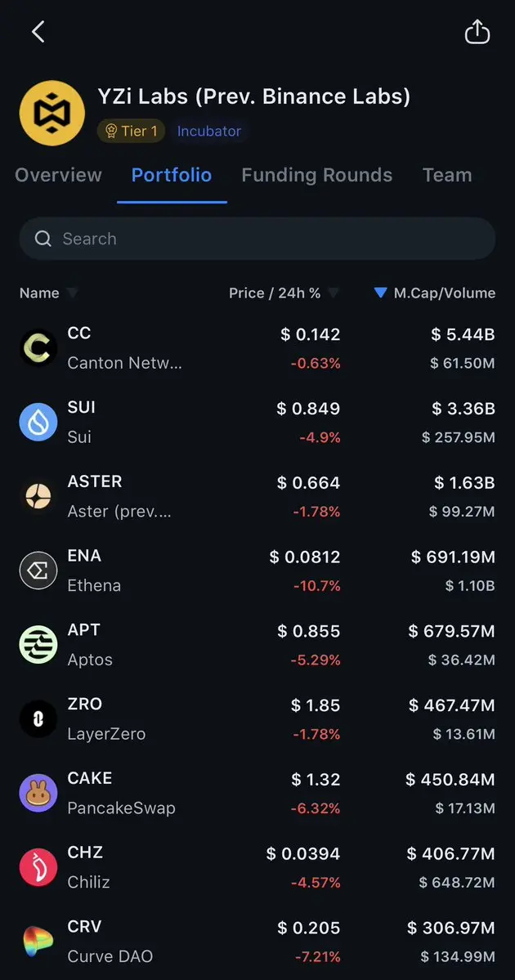Tap the LayerZero coin icon
This screenshot has height=980, width=515.
(x=38, y=719)
